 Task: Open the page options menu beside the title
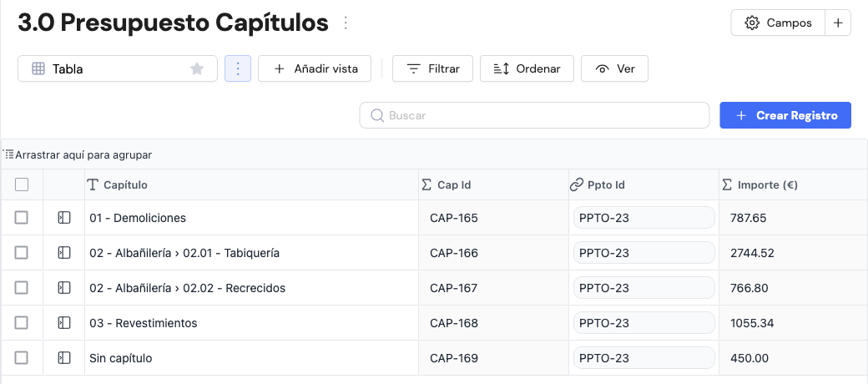[346, 23]
